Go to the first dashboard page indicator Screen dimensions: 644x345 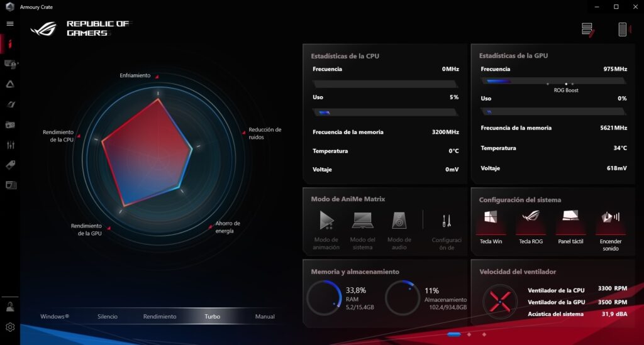pos(454,334)
